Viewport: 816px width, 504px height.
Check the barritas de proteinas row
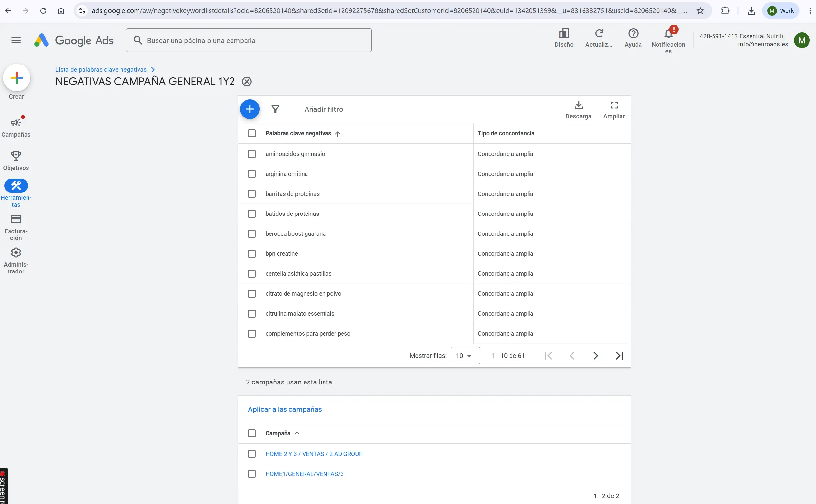pos(252,194)
